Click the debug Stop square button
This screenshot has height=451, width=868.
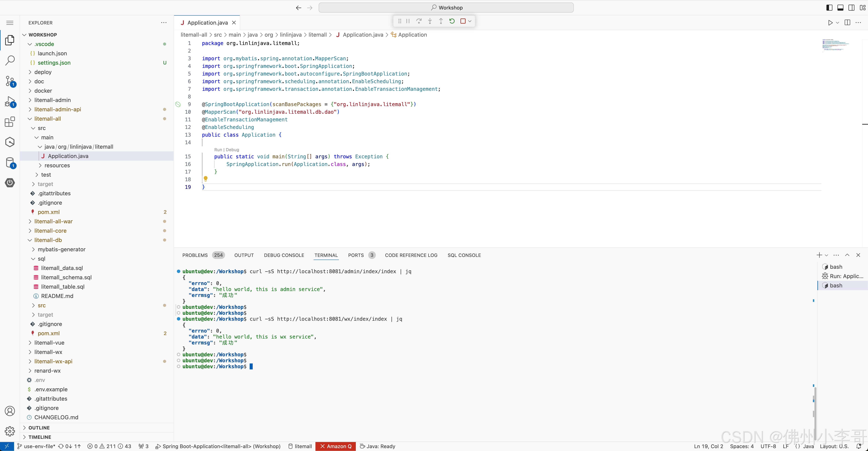click(463, 21)
